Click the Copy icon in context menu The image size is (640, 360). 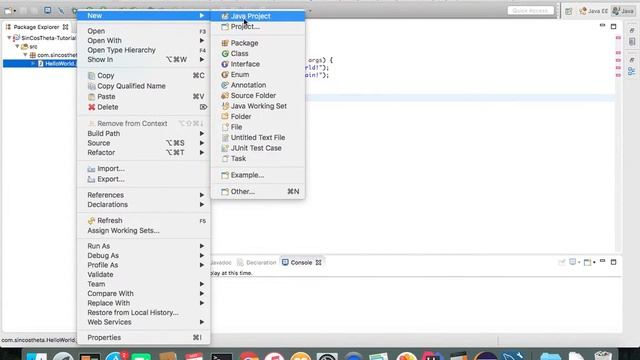click(91, 76)
